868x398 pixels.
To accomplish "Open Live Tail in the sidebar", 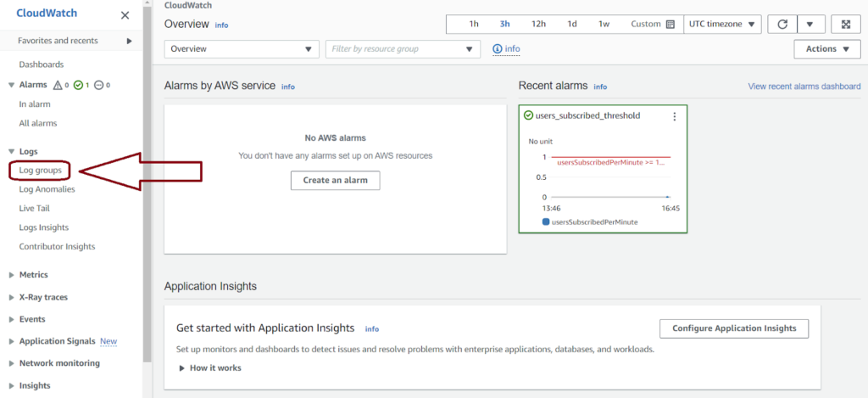I will coord(34,209).
